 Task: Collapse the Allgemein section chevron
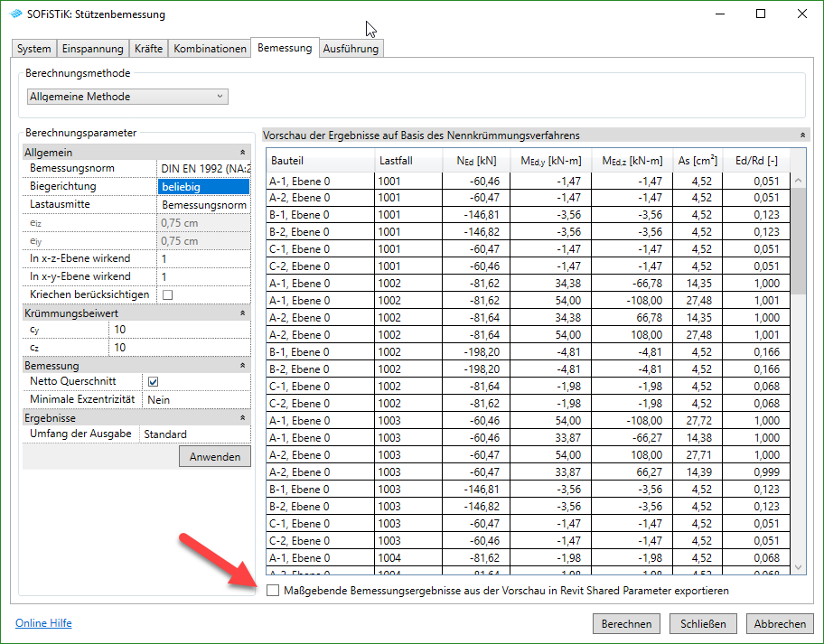tap(242, 153)
